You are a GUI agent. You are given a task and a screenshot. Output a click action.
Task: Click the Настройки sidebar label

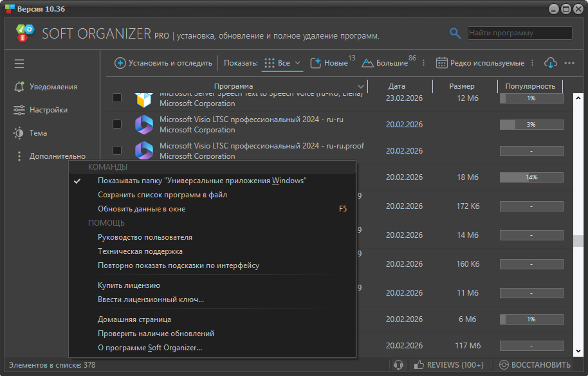[x=48, y=110]
